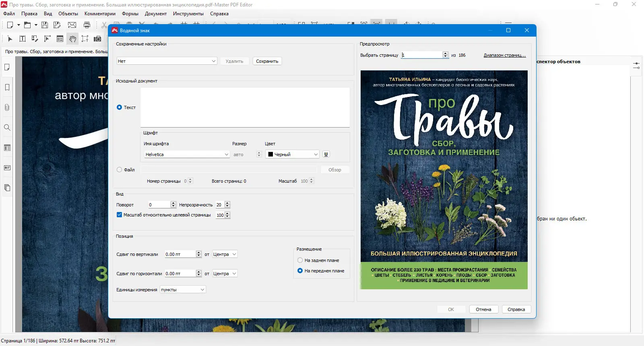Click the Сдвиг по горизонтали value field

[x=180, y=274]
